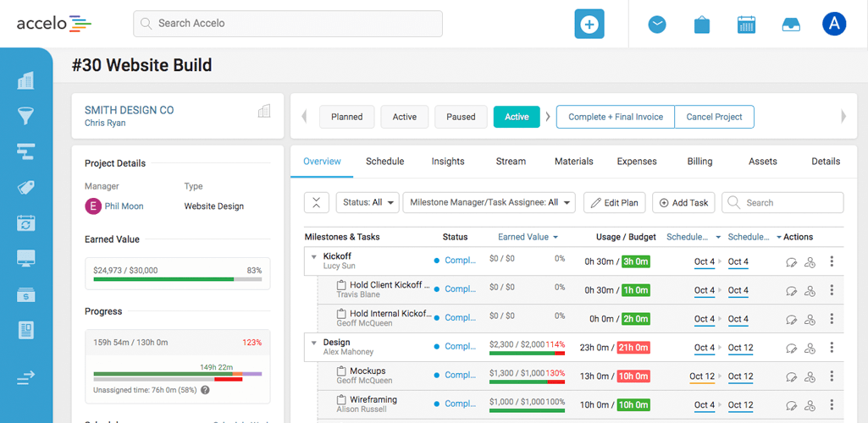This screenshot has height=423, width=868.
Task: Open the Status: All filter dropdown
Action: coord(367,203)
